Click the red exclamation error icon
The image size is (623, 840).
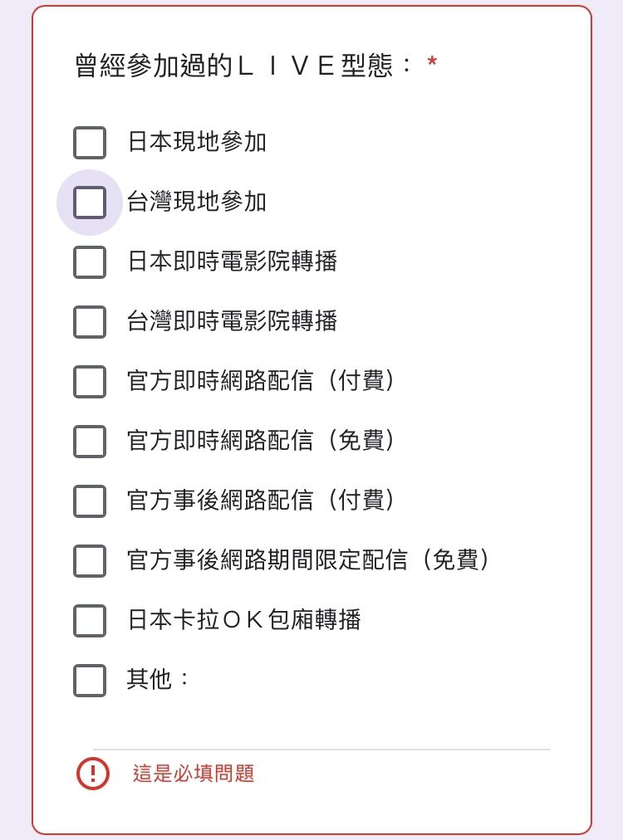(x=93, y=774)
